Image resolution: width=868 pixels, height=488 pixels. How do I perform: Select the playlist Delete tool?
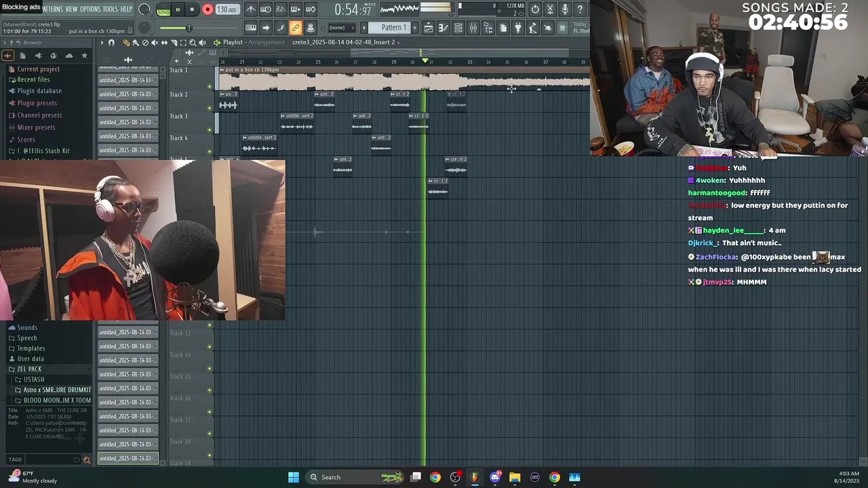click(x=145, y=43)
